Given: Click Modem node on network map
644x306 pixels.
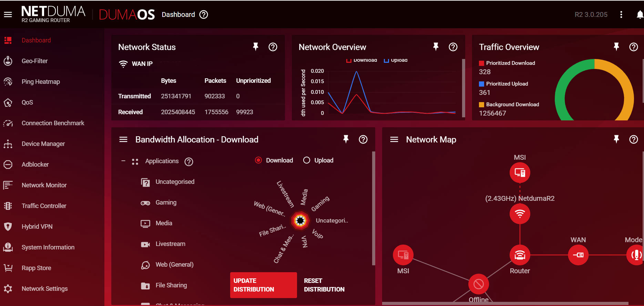Looking at the screenshot, I should click(x=635, y=255).
